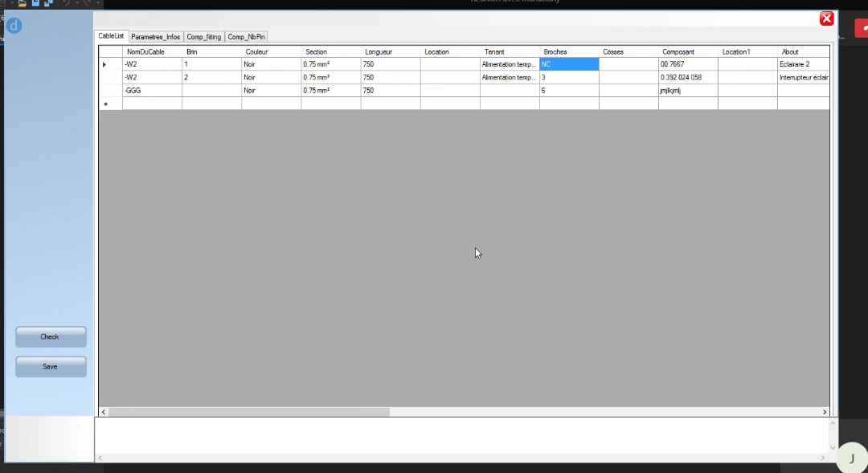Open the Comp_fitting tab

click(203, 37)
